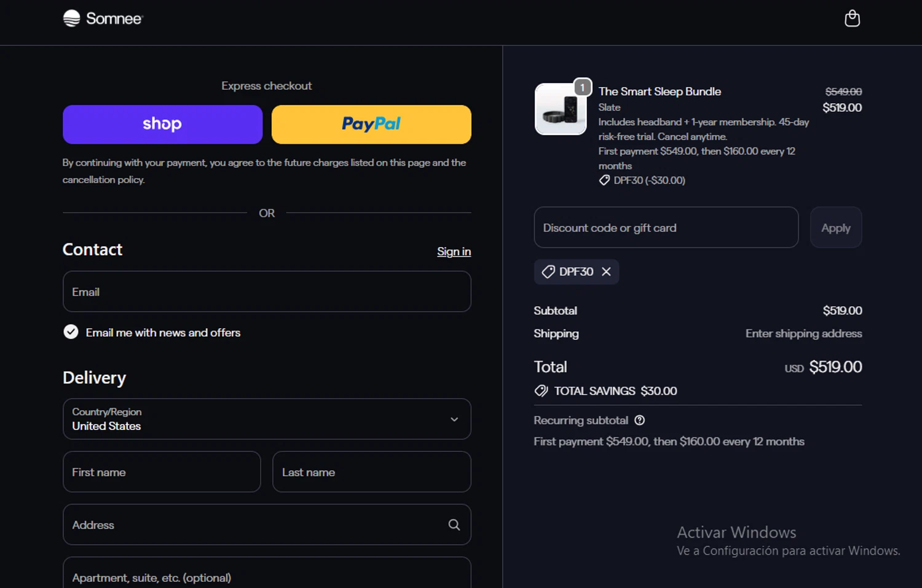This screenshot has width=922, height=588.
Task: Click the Enter shipping address text
Action: click(x=803, y=333)
